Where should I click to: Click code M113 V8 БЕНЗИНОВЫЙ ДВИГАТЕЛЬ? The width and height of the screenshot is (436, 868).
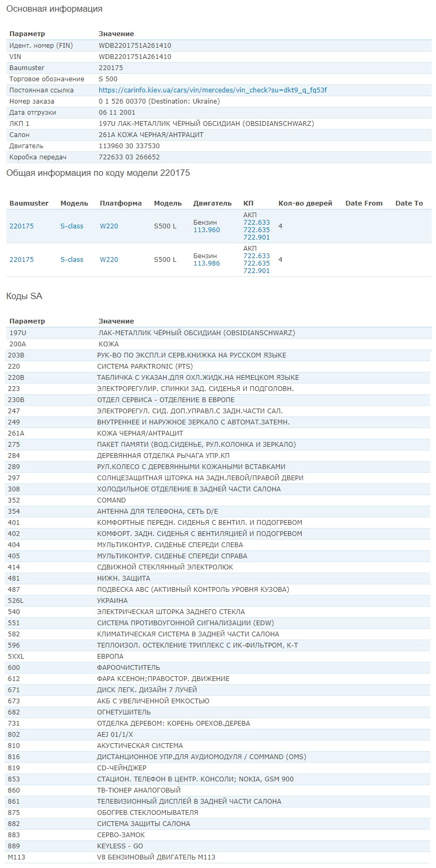click(x=218, y=857)
